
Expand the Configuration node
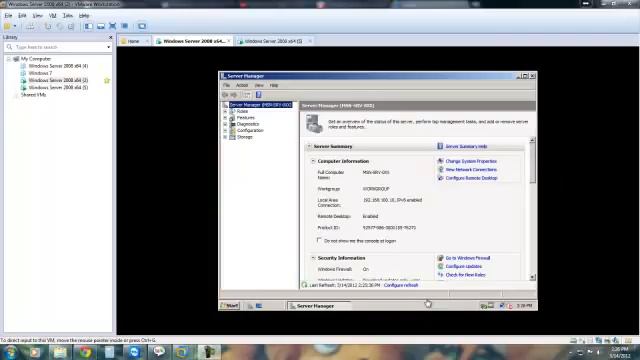point(225,131)
